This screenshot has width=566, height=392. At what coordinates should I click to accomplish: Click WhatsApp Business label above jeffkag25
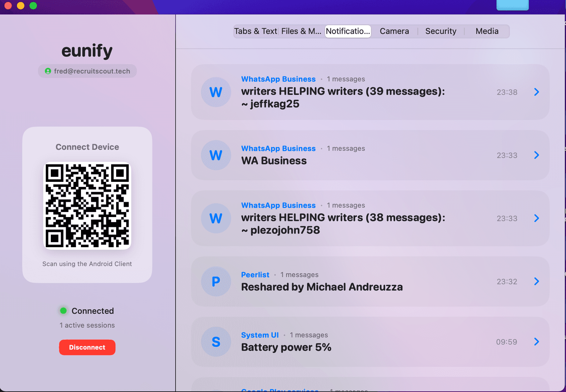(x=278, y=79)
